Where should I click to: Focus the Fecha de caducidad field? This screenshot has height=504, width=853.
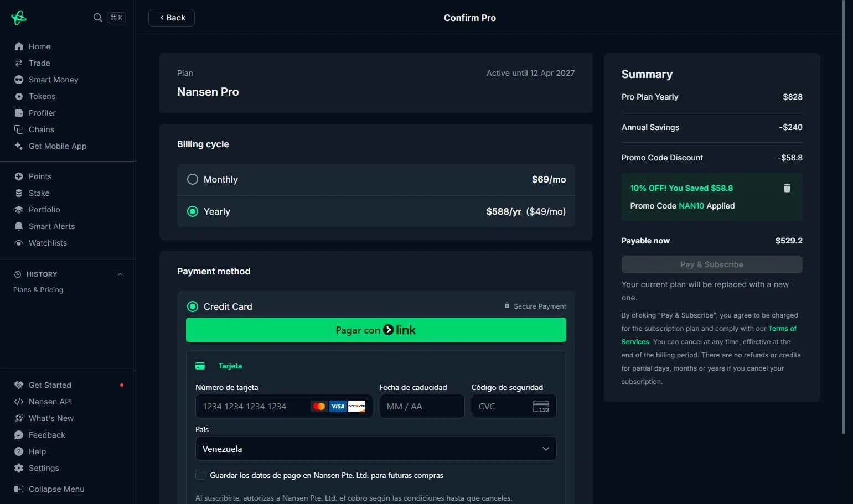click(x=422, y=406)
